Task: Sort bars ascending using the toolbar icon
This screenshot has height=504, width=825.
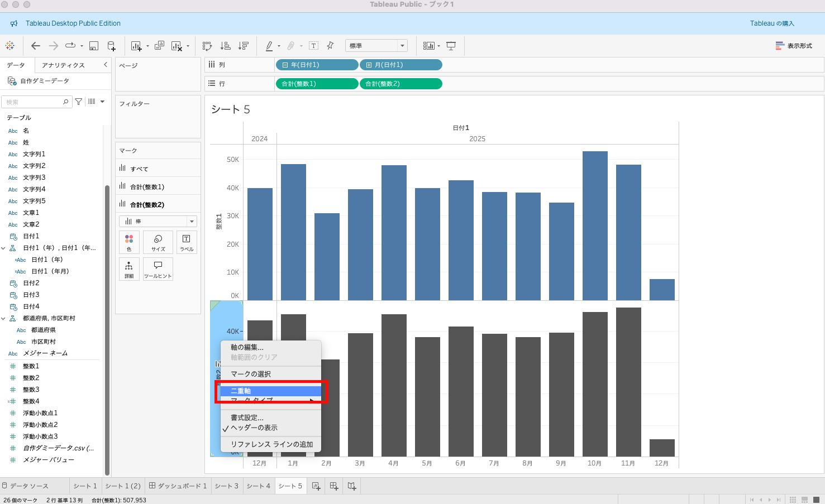Action: click(226, 46)
